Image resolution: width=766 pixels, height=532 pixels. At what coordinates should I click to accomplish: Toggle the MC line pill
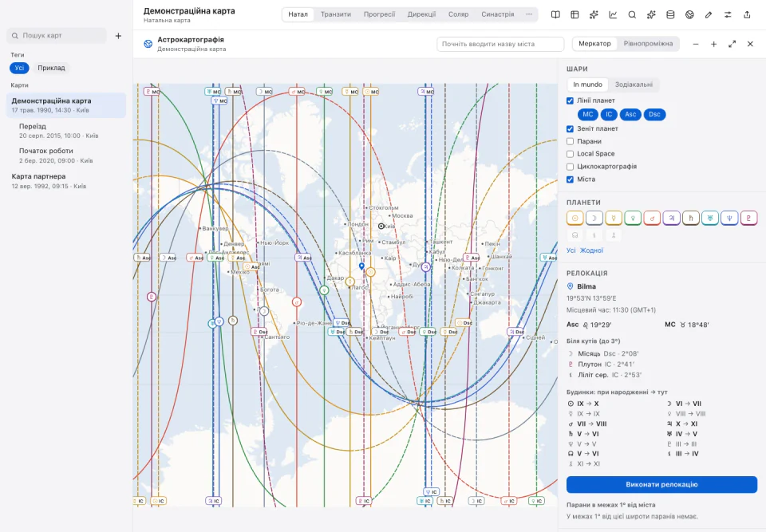tap(588, 114)
